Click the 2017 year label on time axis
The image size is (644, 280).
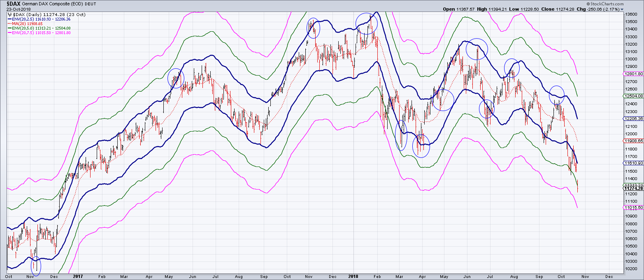[x=78, y=277]
